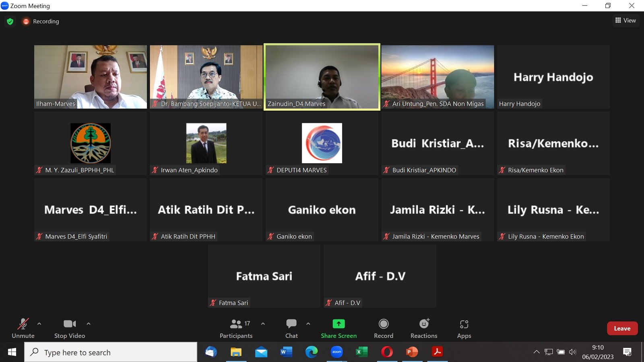Image resolution: width=644 pixels, height=362 pixels.
Task: Click the Unmute microphone icon
Action: (23, 324)
